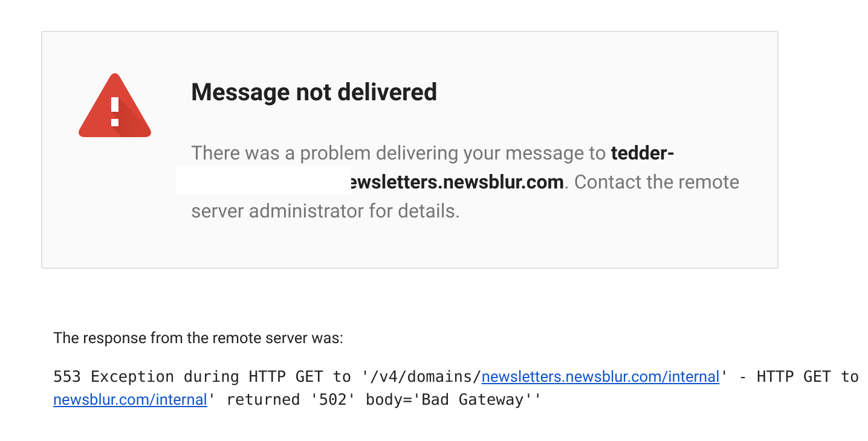This screenshot has height=441, width=868.
Task: Click the "'/v4/domains/" path text
Action: coord(421,377)
